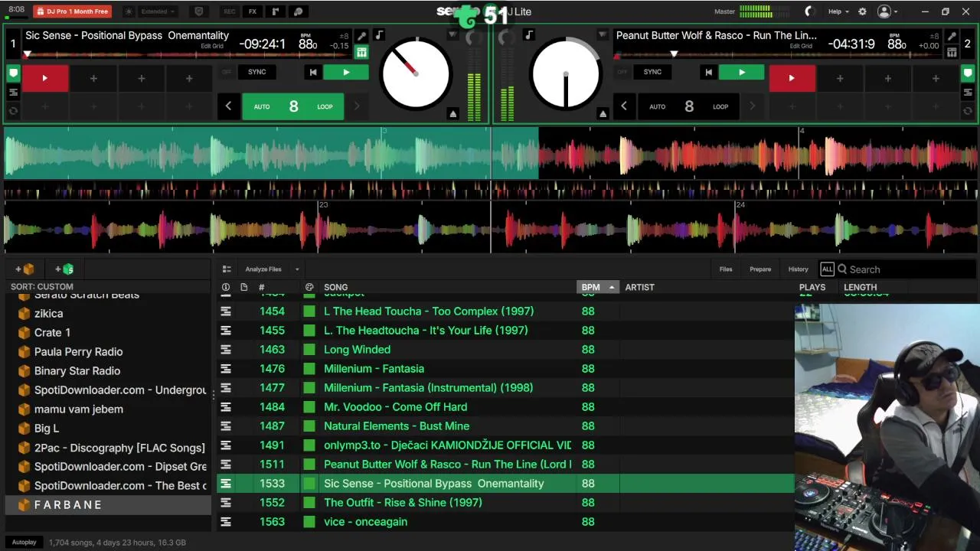Image resolution: width=980 pixels, height=551 pixels.
Task: Sort library by BPM column
Action: 597,287
